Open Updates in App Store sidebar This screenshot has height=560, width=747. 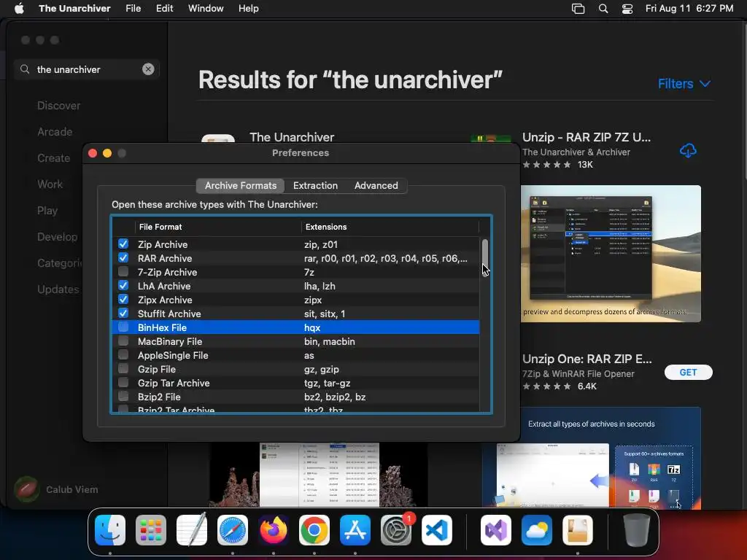coord(58,289)
